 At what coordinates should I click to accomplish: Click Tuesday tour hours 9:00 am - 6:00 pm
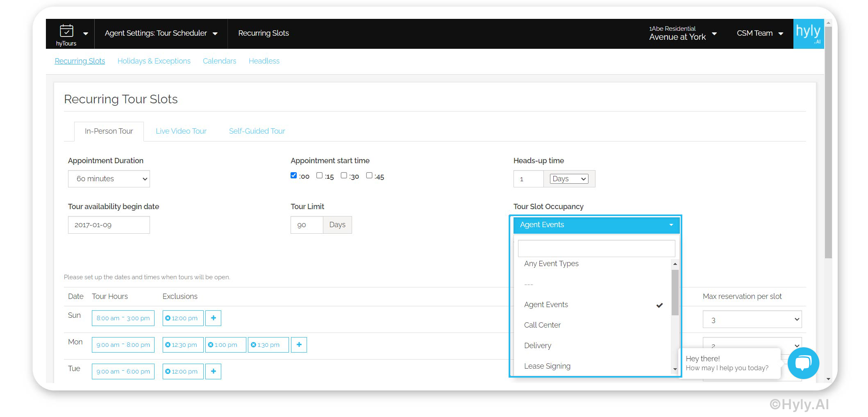pyautogui.click(x=123, y=371)
